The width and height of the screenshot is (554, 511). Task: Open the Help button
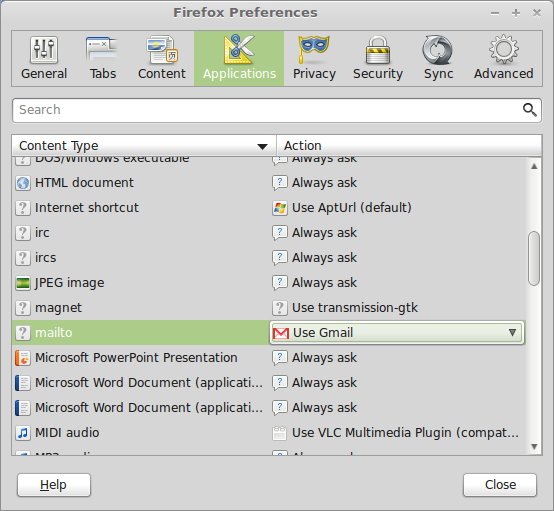[x=54, y=485]
